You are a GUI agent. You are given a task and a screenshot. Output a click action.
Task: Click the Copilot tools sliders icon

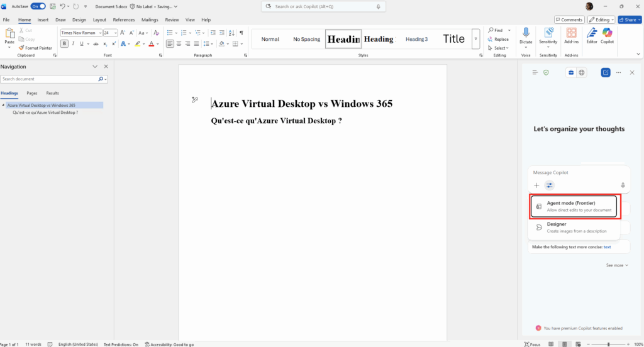[550, 185]
